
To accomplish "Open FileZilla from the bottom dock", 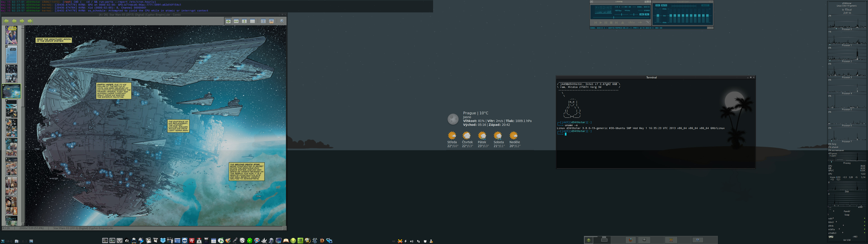I will click(192, 241).
